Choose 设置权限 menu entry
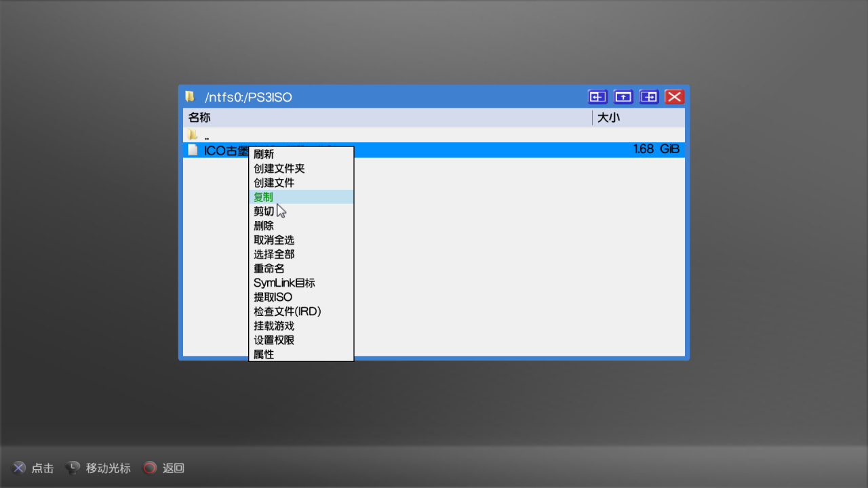 301,340
